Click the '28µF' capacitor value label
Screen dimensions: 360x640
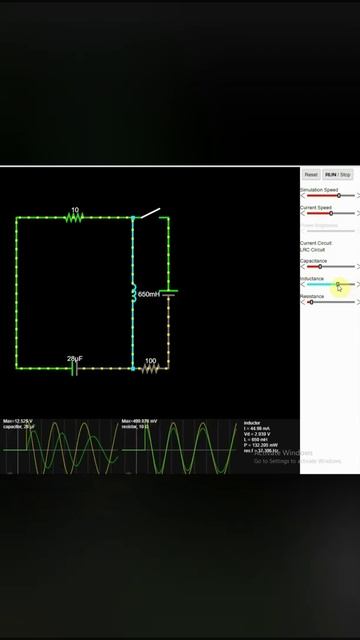click(75, 359)
